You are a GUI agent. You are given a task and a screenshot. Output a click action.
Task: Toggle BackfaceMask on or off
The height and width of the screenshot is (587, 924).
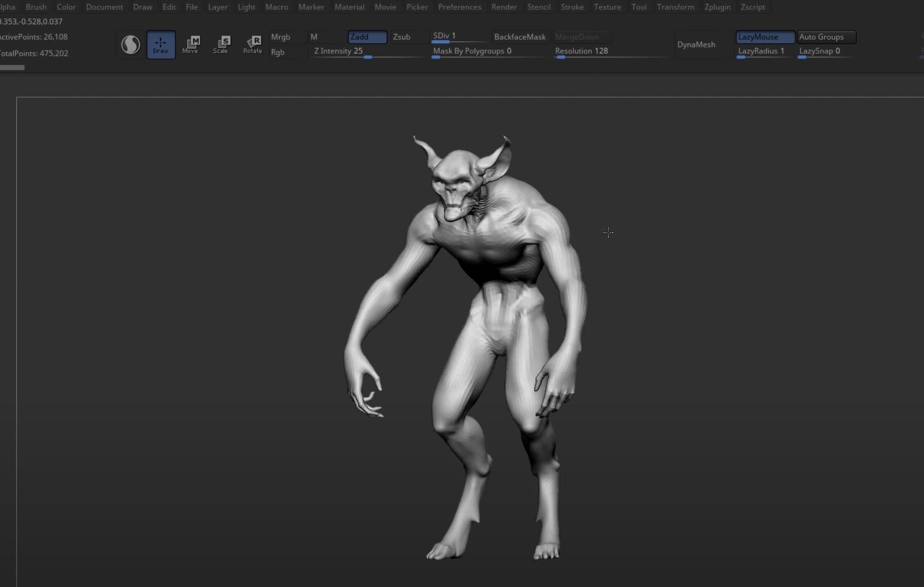519,36
